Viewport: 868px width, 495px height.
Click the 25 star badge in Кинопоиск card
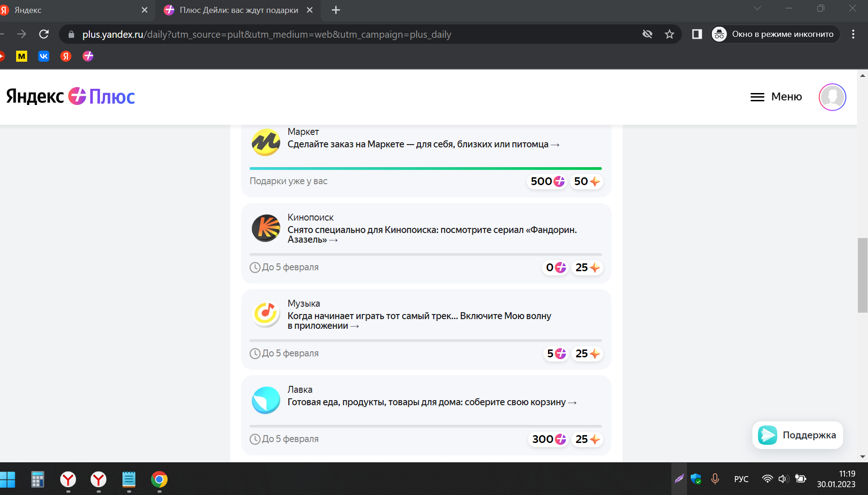click(x=587, y=268)
